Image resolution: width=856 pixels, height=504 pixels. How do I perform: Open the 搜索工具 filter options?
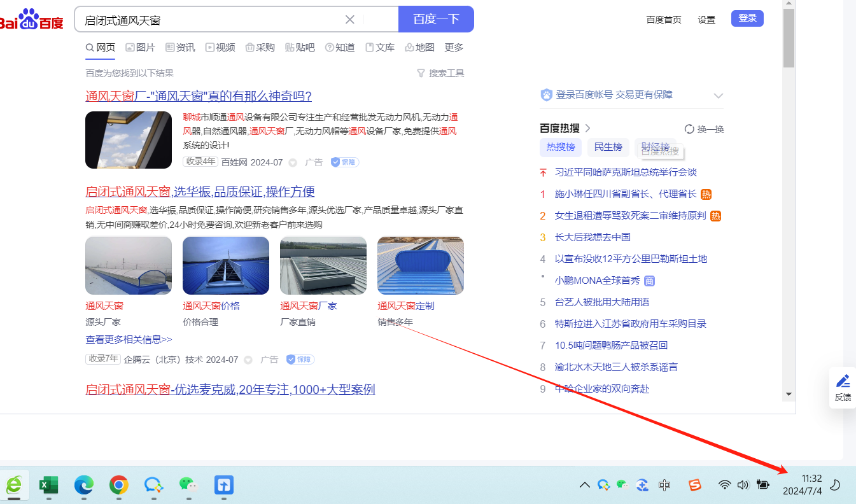[440, 73]
